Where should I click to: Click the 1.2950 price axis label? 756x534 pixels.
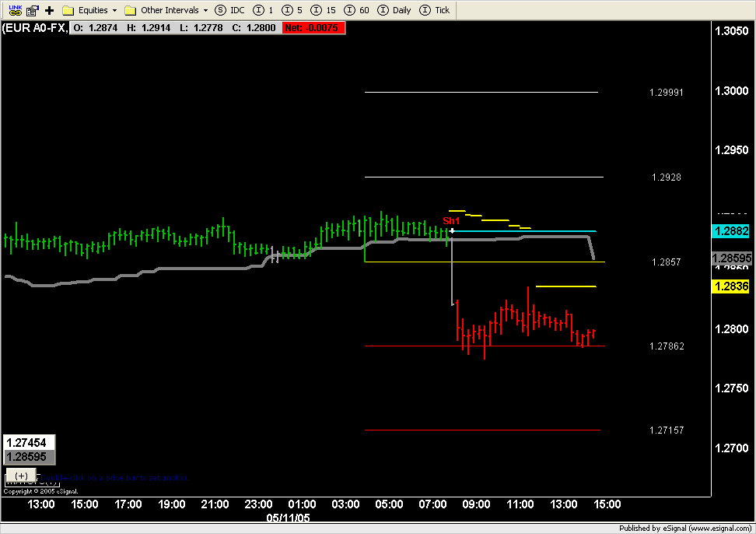tap(731, 150)
